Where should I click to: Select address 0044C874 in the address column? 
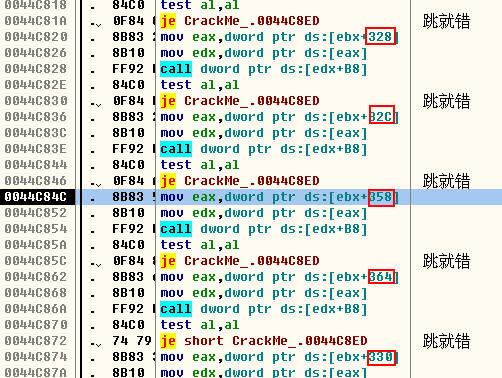pyautogui.click(x=36, y=357)
